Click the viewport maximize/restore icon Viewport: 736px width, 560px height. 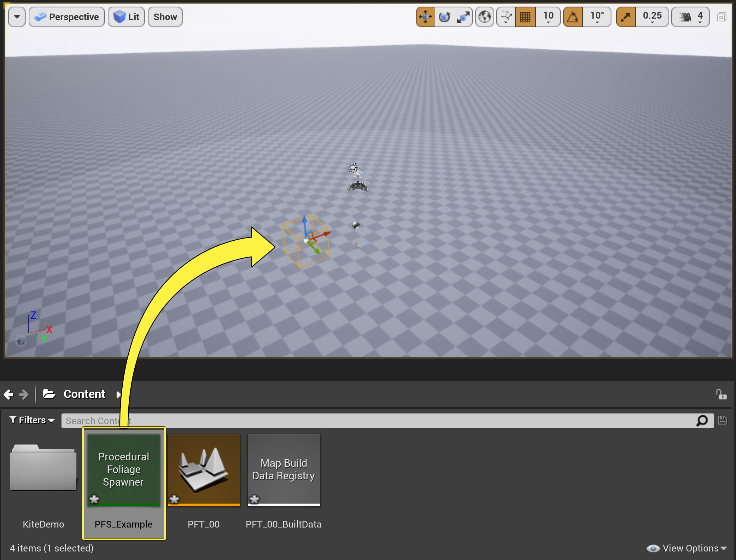(x=721, y=17)
